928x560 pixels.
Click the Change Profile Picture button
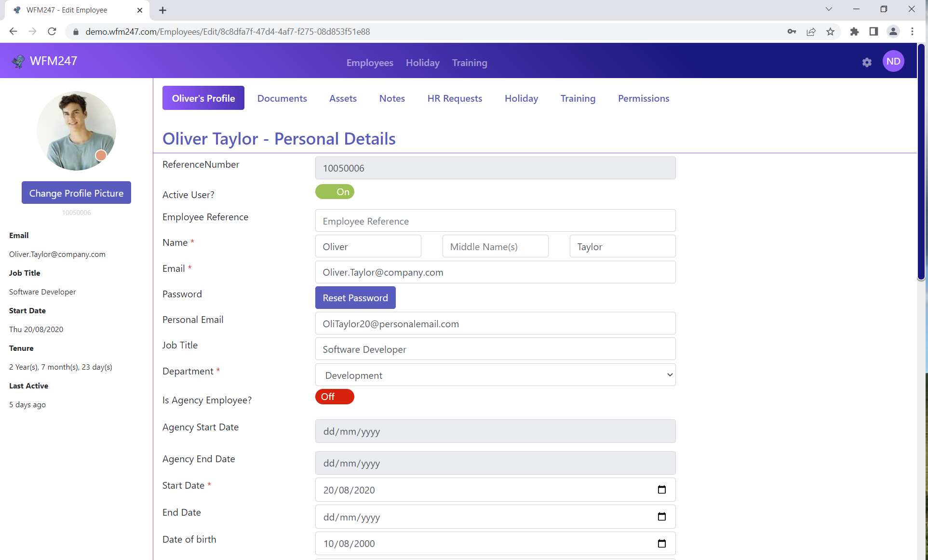pyautogui.click(x=76, y=193)
